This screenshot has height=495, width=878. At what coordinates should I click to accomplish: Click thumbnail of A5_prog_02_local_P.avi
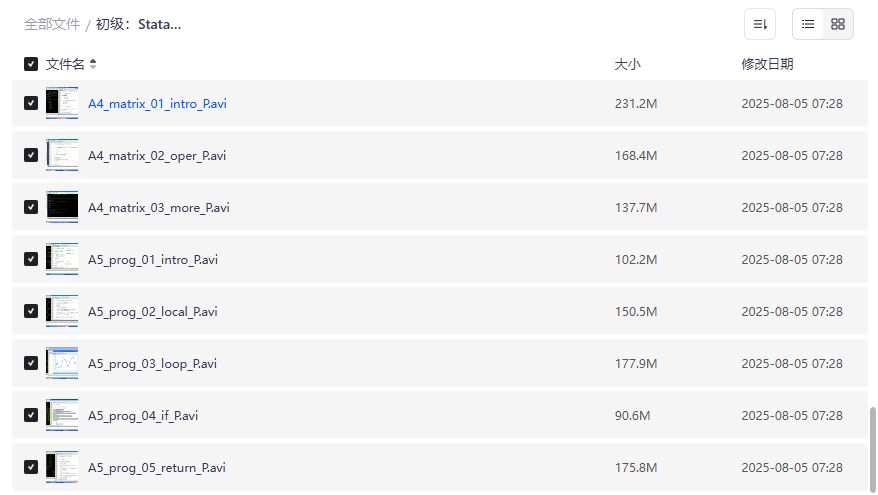(62, 311)
